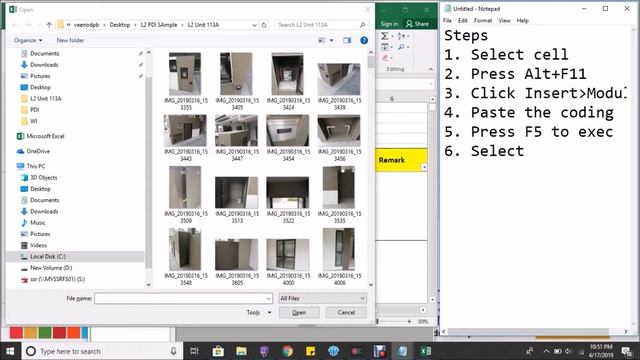Screen dimensions: 640x360
Task: Click the Share button in Excel
Action: [x=417, y=24]
